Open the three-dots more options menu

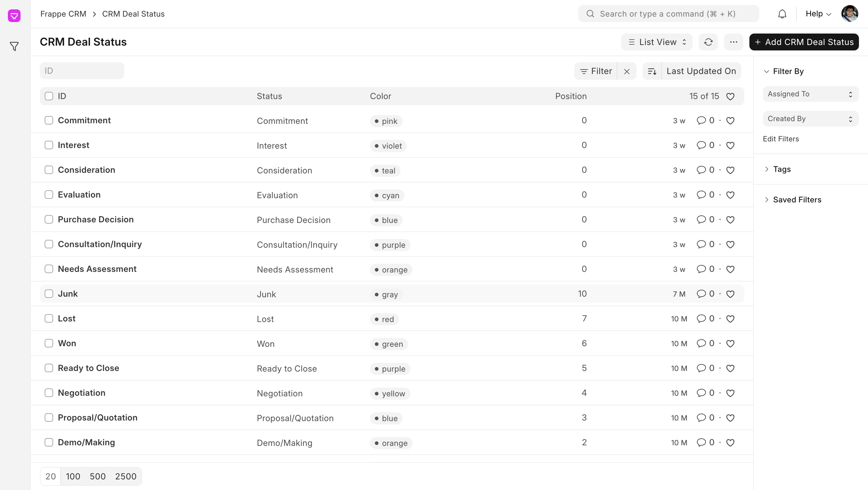click(734, 42)
